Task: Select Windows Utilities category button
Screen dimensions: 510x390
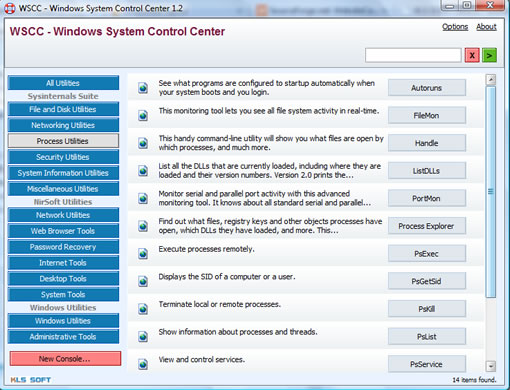Action: [x=63, y=321]
